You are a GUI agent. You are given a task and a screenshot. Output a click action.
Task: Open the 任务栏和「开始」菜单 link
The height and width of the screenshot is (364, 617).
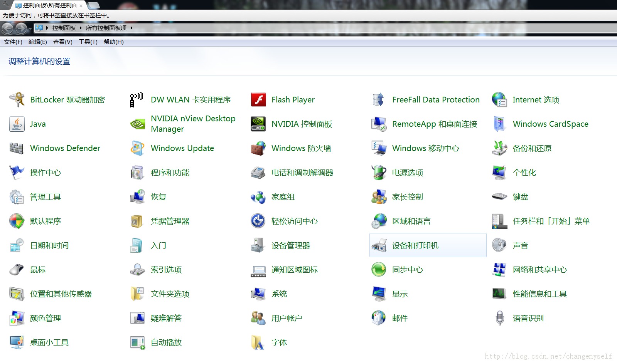[551, 221]
